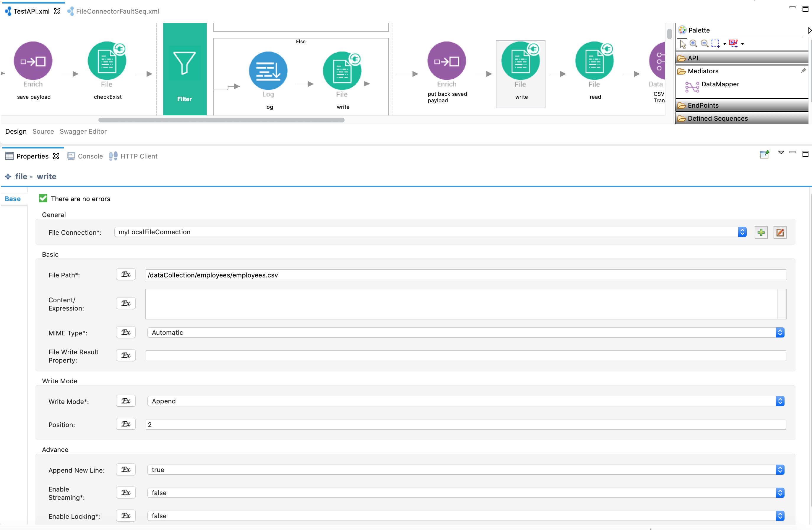Image resolution: width=812 pixels, height=530 pixels.
Task: Add new file connection with plus icon
Action: [x=761, y=232]
